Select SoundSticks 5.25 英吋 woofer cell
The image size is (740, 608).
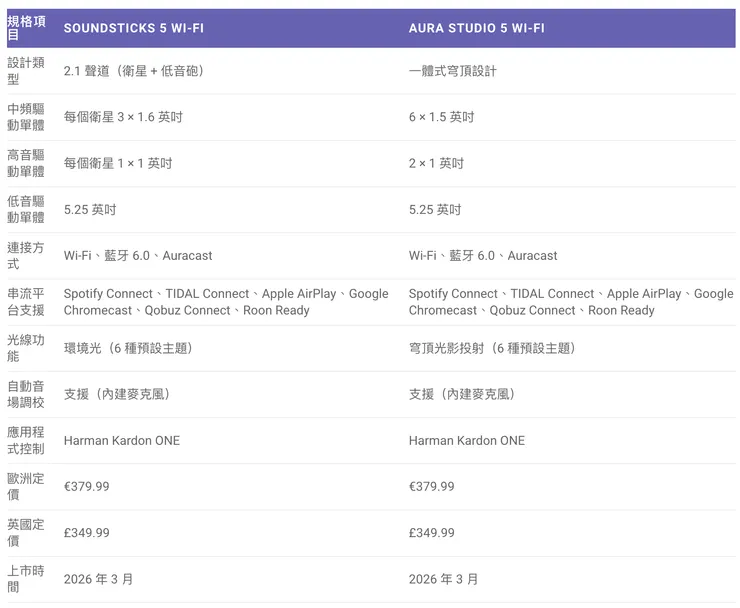click(90, 210)
